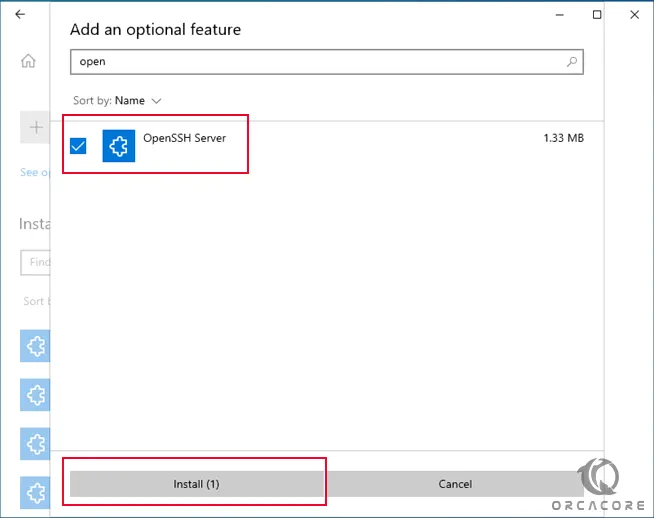Open the "See op..." link in Settings
654x518 pixels.
pyautogui.click(x=35, y=172)
